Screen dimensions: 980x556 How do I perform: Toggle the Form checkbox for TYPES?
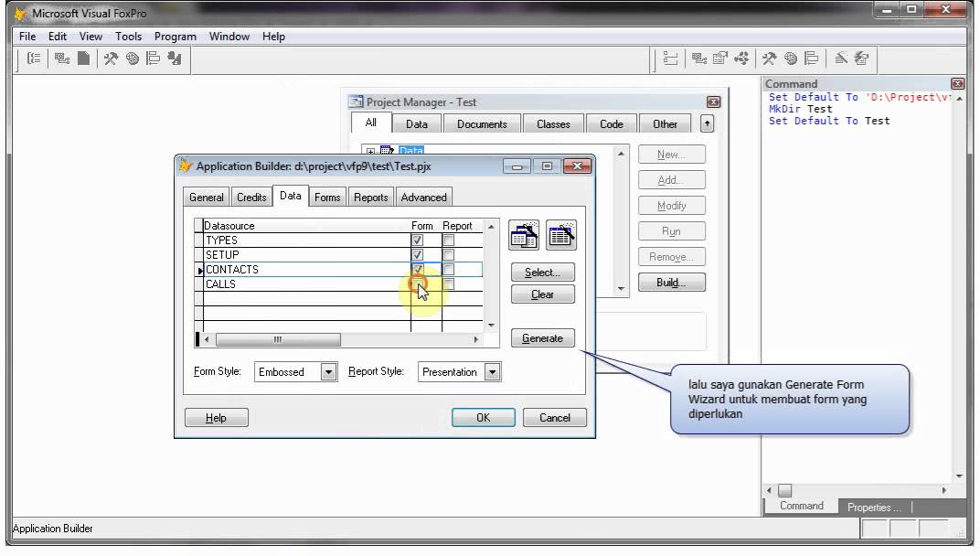(x=417, y=241)
